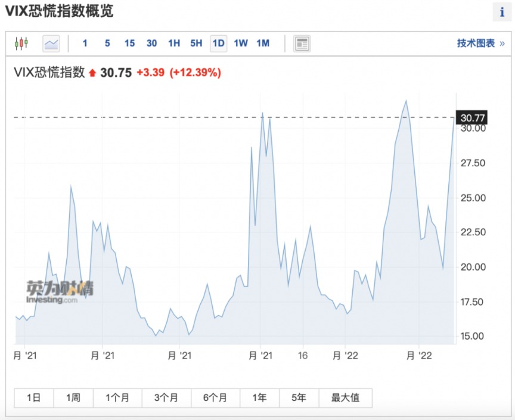This screenshot has height=420, width=515.
Task: Set interval to 5H
Action: coord(196,43)
